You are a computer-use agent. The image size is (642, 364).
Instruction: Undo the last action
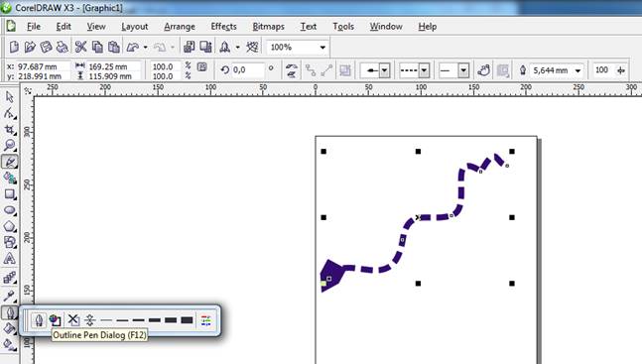point(133,47)
